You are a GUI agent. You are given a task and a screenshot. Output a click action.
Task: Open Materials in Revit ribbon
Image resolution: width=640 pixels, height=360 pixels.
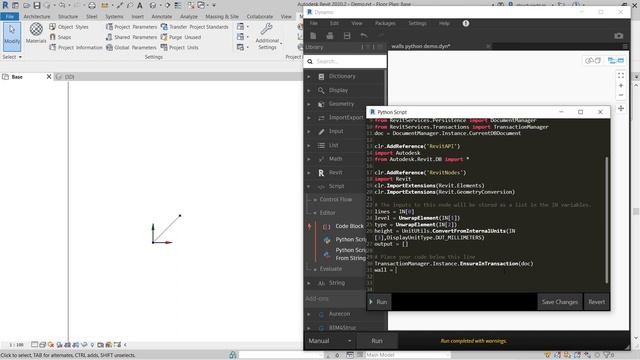(x=36, y=33)
